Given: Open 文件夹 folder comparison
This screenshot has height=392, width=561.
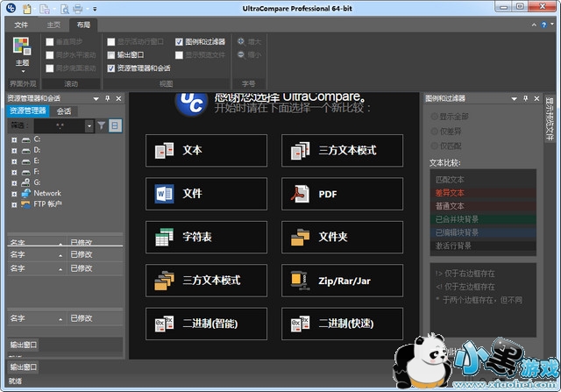Looking at the screenshot, I should tap(342, 237).
